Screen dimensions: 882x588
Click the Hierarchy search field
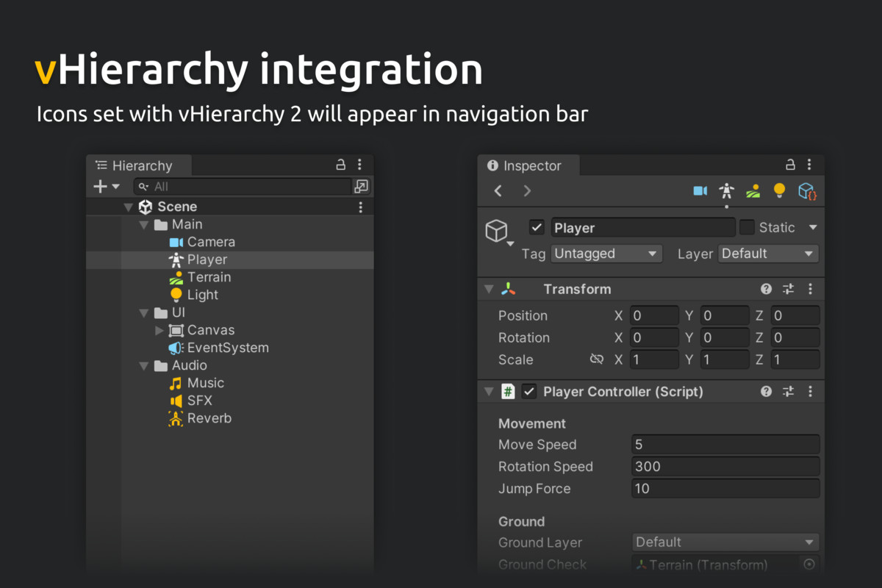(x=243, y=187)
